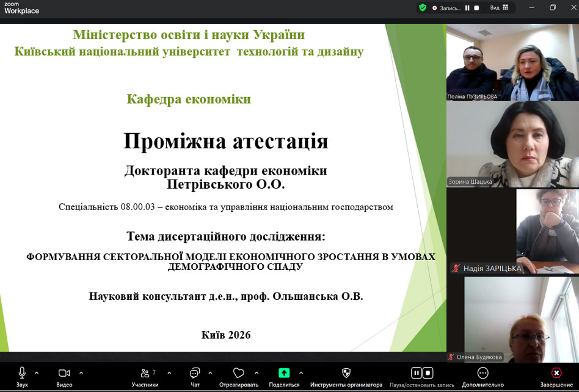Expand audio options arrow next to Звук
Viewport: 579px width, 392px height.
37,372
